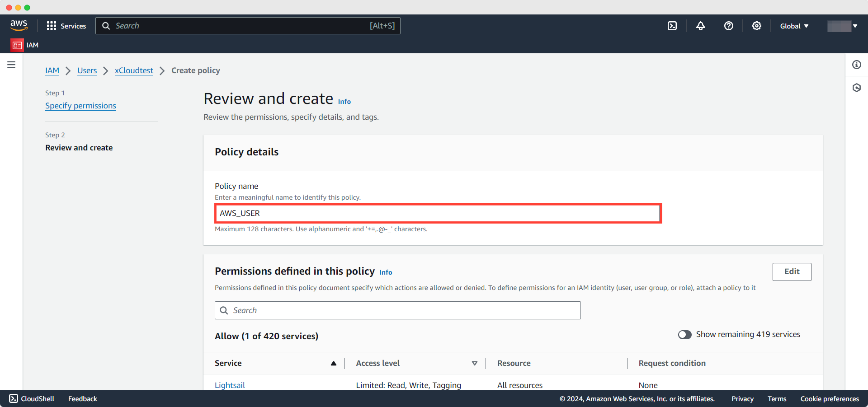This screenshot has width=868, height=407.
Task: Open the Global region dropdown
Action: click(x=794, y=26)
